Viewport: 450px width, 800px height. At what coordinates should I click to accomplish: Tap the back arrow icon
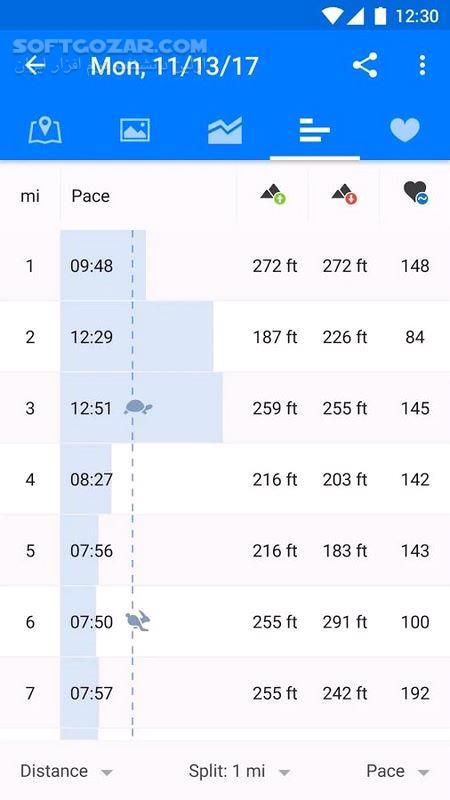(35, 65)
